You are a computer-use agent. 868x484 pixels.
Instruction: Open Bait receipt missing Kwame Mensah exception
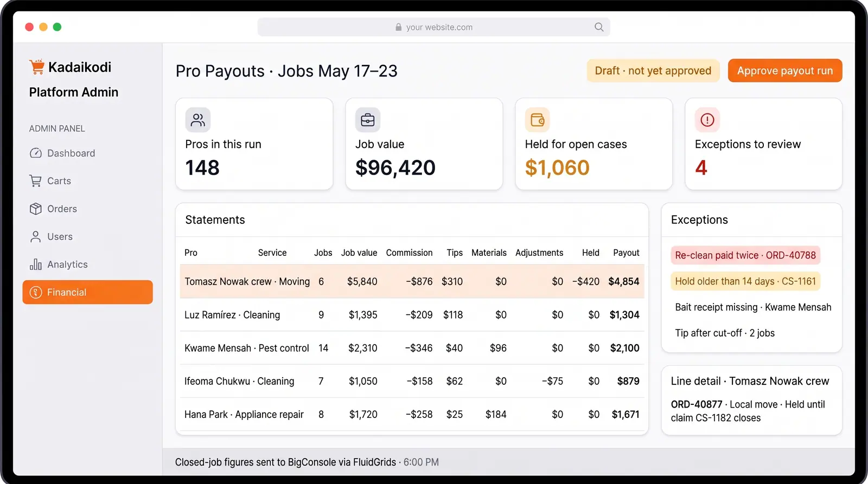[753, 307]
